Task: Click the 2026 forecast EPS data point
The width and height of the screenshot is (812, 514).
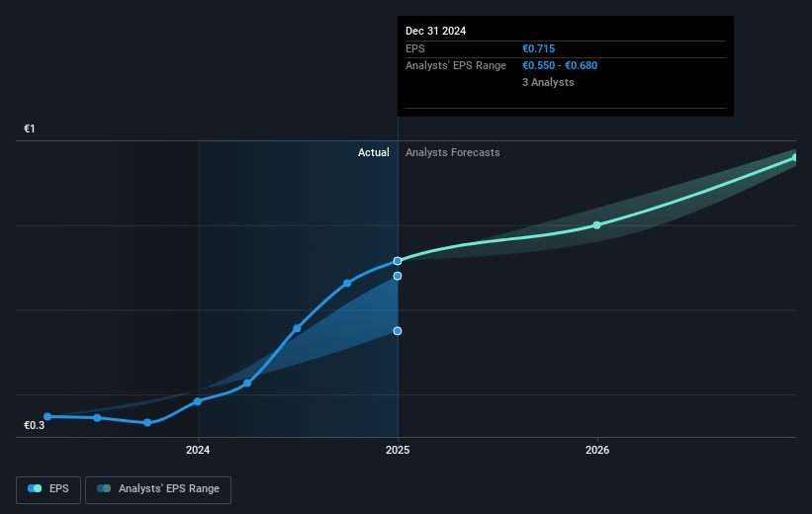Action: pos(596,225)
